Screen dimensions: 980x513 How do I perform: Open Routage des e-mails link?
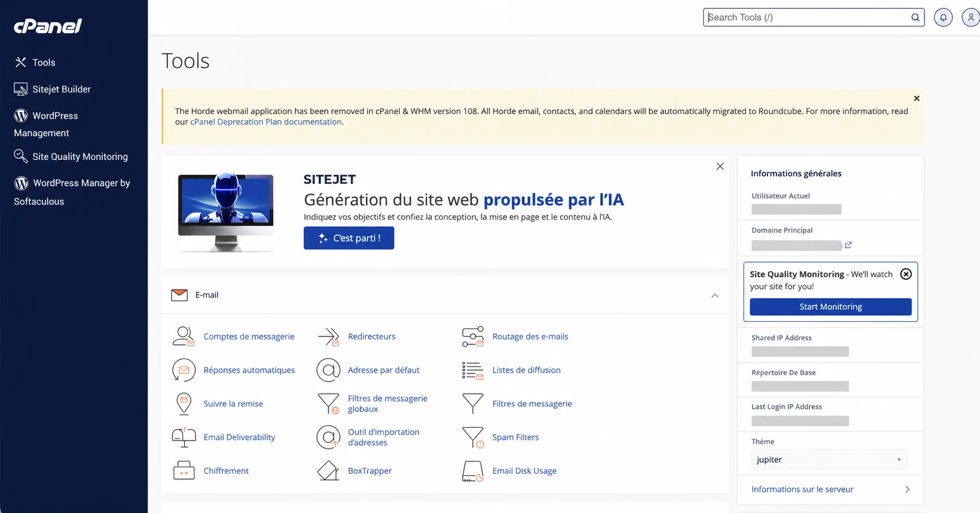(x=530, y=337)
